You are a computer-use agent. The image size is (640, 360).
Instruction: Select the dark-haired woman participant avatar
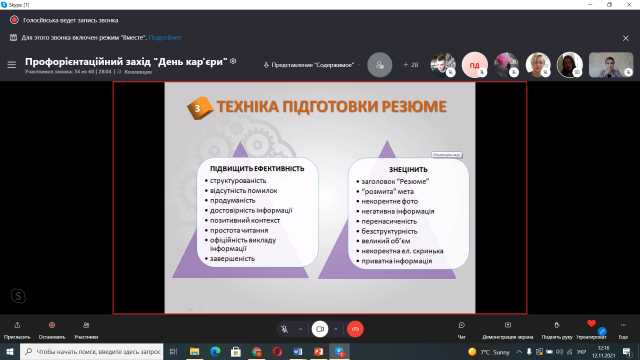point(569,65)
